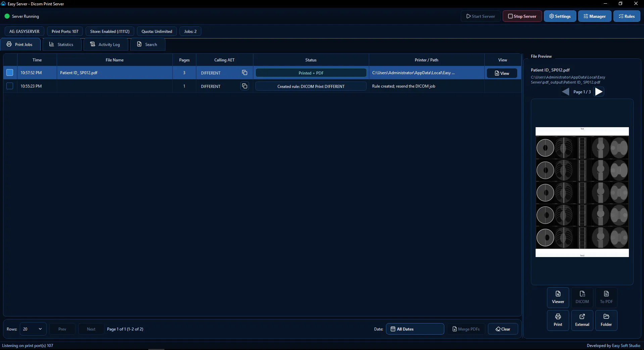Check the box for the 10:57:52 PM job
644x350 pixels.
(10, 72)
